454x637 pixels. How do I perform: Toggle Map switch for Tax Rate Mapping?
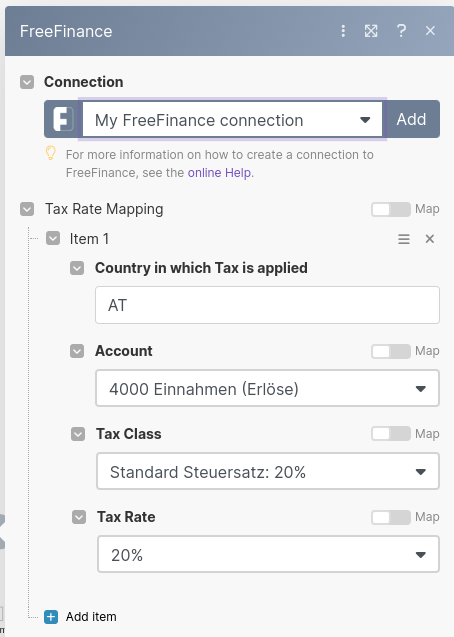click(x=391, y=209)
